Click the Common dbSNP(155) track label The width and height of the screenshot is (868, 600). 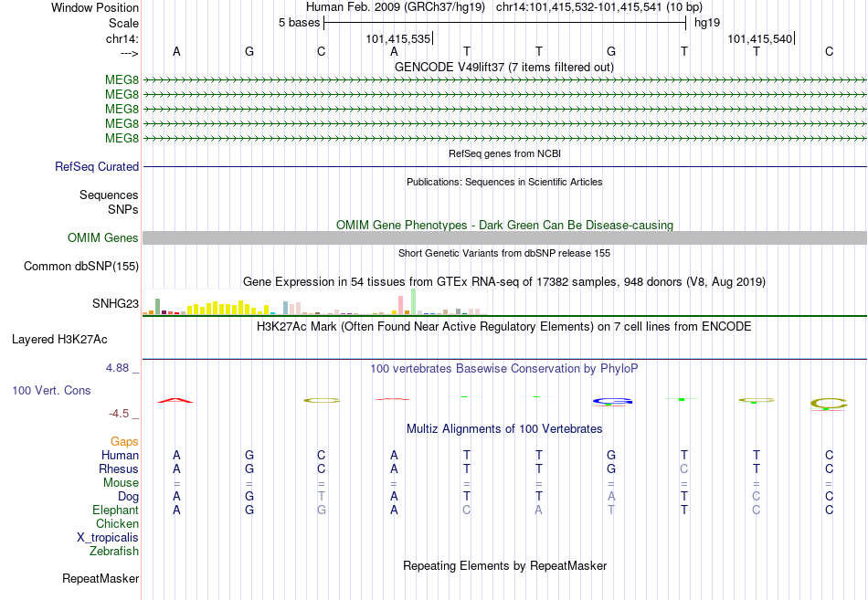81,267
